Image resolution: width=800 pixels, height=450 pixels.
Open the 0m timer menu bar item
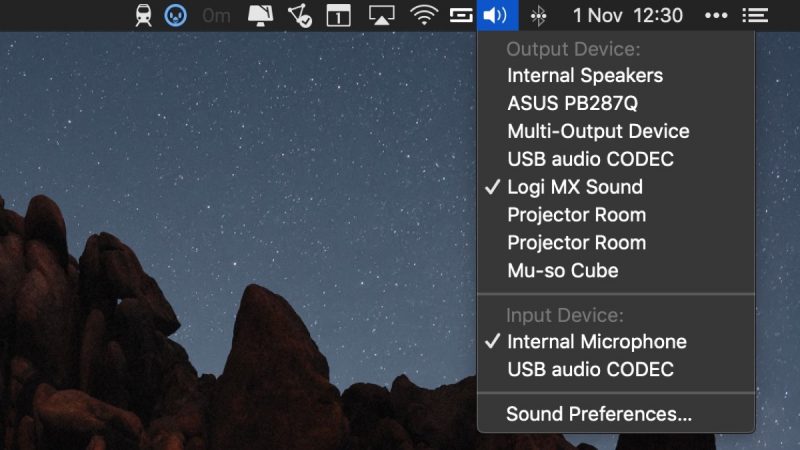coord(216,16)
